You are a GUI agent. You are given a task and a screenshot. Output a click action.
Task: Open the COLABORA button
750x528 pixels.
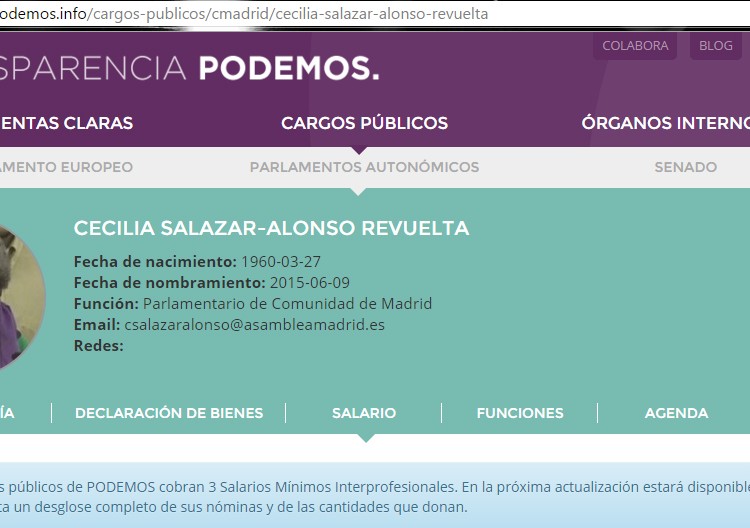[x=635, y=46]
